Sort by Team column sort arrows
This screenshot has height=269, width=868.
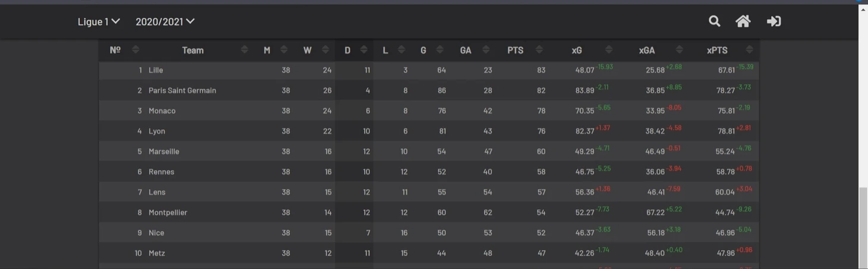244,50
